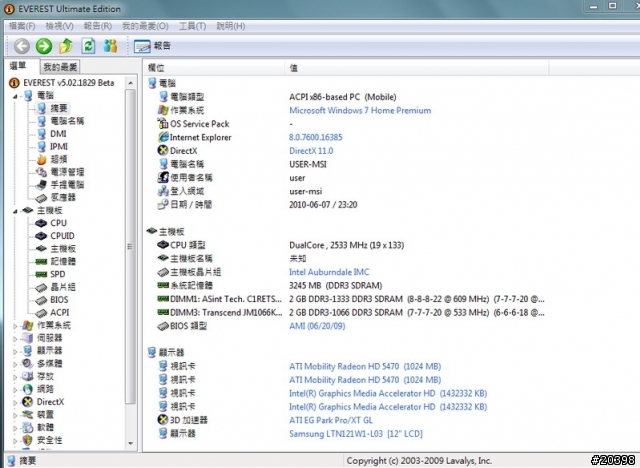Screen dimensions: 640x468
Task: Switch to the 我的最愛 tab
Action: coord(60,67)
